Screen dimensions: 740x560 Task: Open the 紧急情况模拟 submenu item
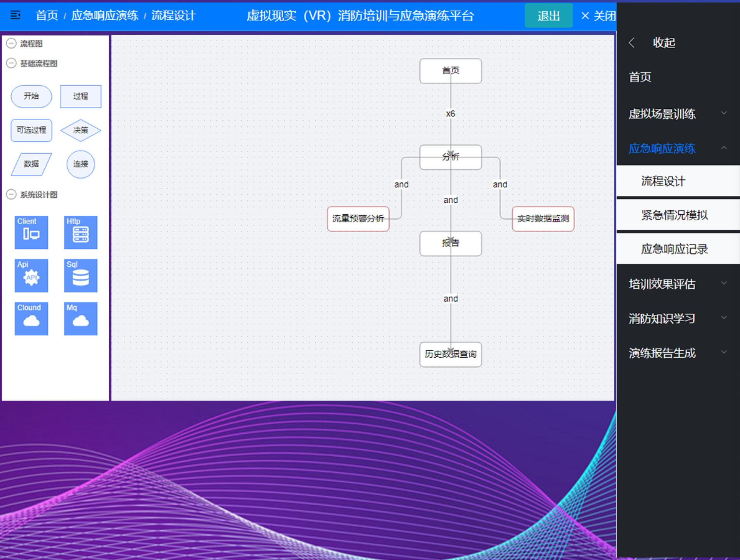tap(674, 215)
